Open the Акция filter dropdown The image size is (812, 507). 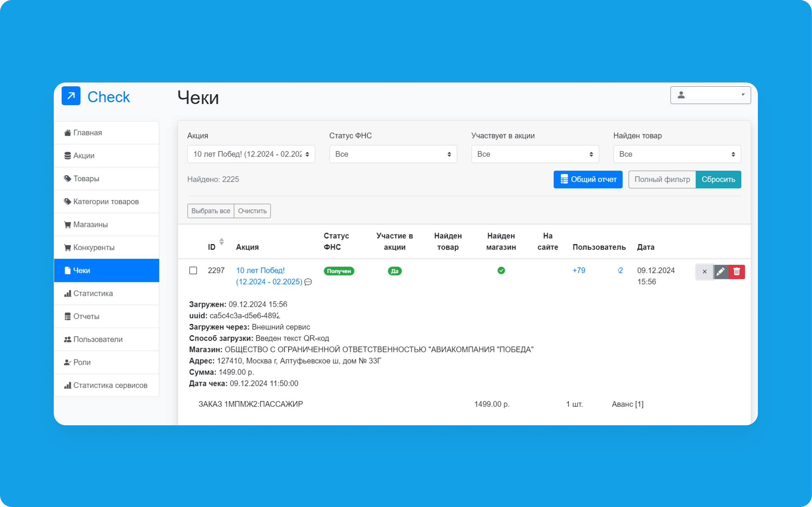point(251,154)
